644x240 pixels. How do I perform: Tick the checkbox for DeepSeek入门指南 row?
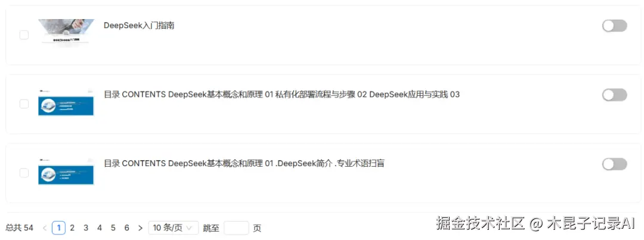(x=24, y=35)
